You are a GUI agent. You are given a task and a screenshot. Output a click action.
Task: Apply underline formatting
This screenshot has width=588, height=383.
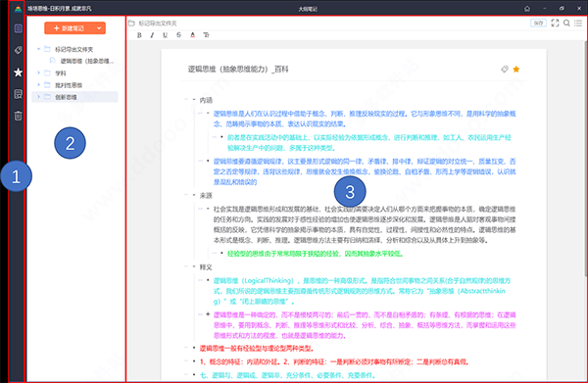(165, 35)
